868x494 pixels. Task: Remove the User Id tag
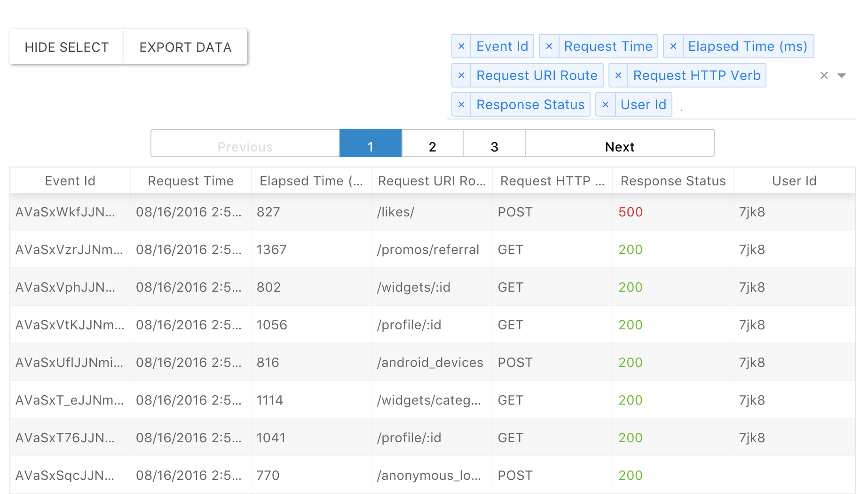[x=605, y=104]
